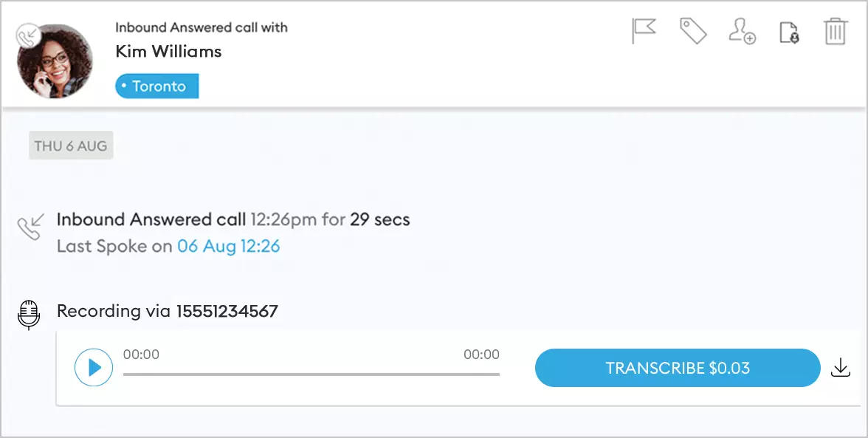Open the Kim Williams contact name
The height and width of the screenshot is (438, 868).
click(168, 51)
